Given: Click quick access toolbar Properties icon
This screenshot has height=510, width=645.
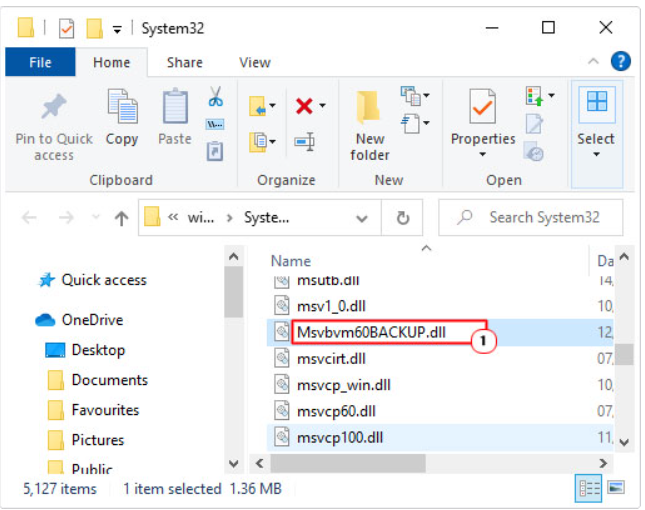Looking at the screenshot, I should tap(66, 28).
